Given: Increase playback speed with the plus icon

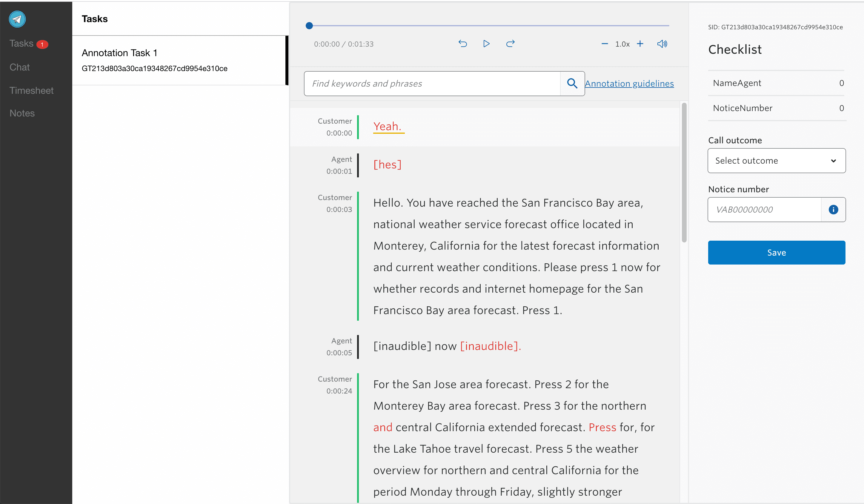Looking at the screenshot, I should tap(640, 44).
